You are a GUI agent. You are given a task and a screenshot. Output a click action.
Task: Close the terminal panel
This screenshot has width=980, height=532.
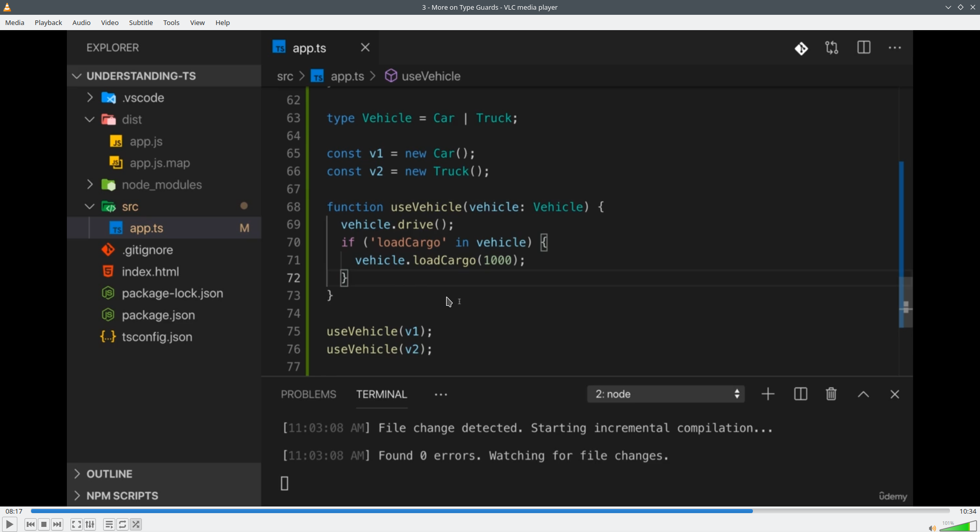coord(895,395)
